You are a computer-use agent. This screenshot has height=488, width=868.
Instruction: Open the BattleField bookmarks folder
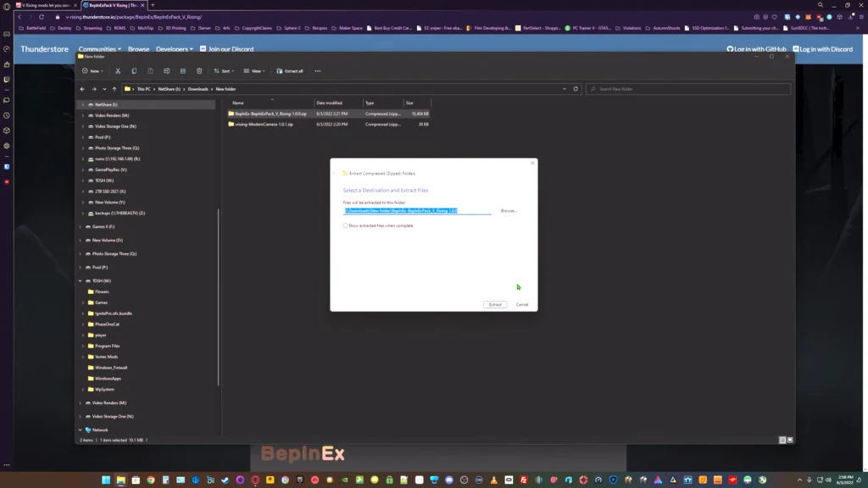click(33, 28)
